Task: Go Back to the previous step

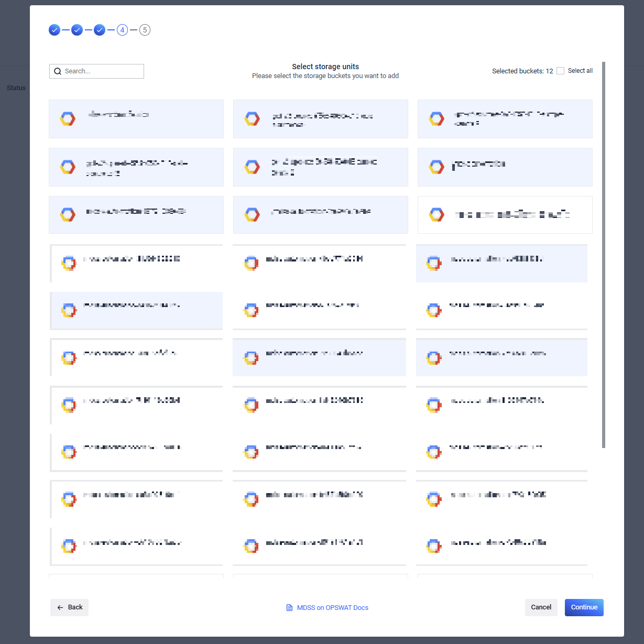Action: [x=70, y=607]
